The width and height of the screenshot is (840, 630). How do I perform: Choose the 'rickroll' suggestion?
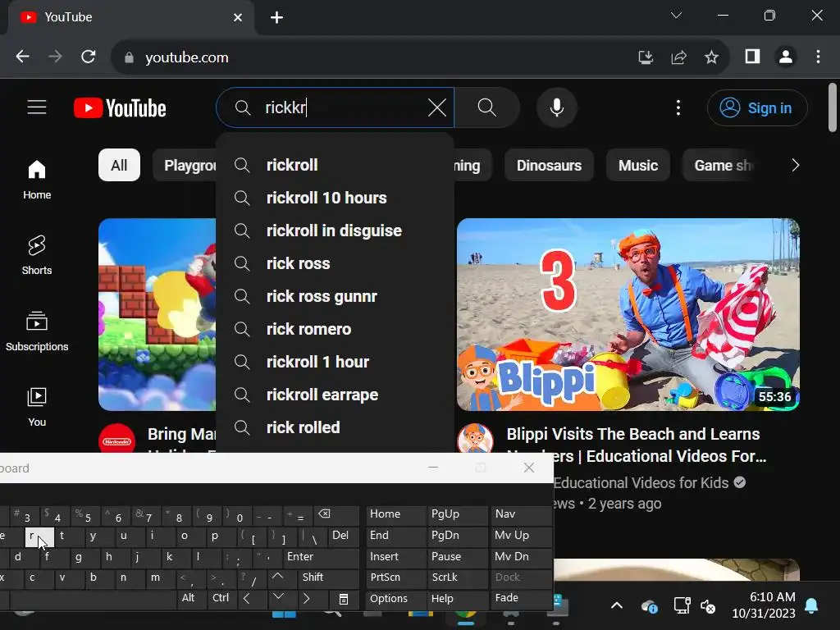[335, 165]
